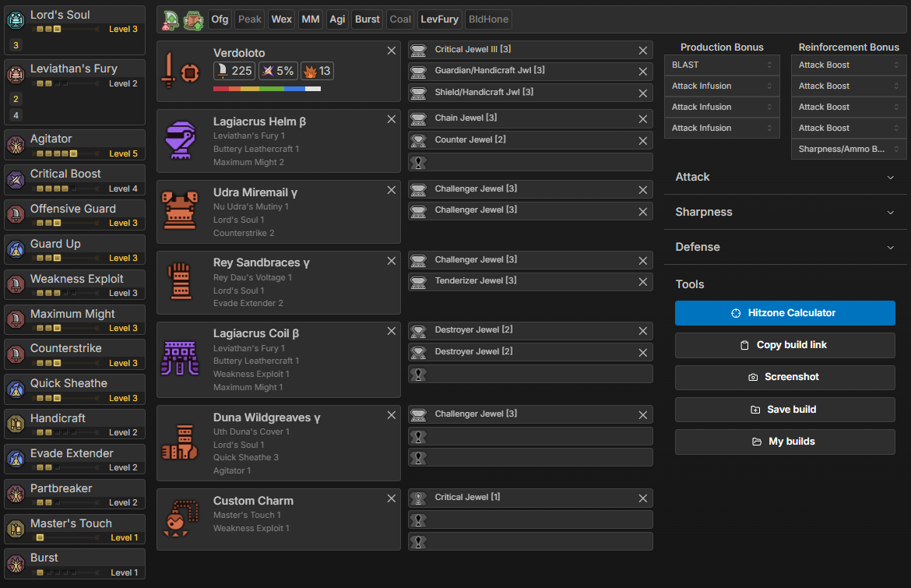Remove the Verdoloto weapon
Screen dimensions: 911x588
pos(392,51)
